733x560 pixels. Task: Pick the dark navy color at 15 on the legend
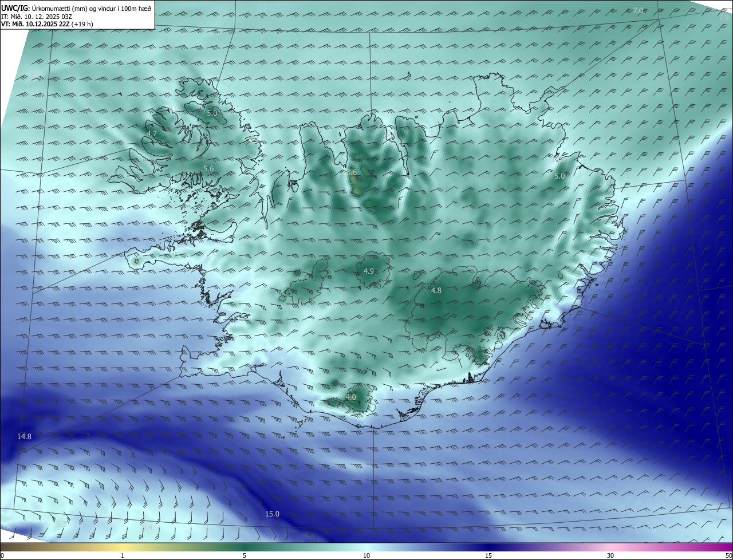488,547
